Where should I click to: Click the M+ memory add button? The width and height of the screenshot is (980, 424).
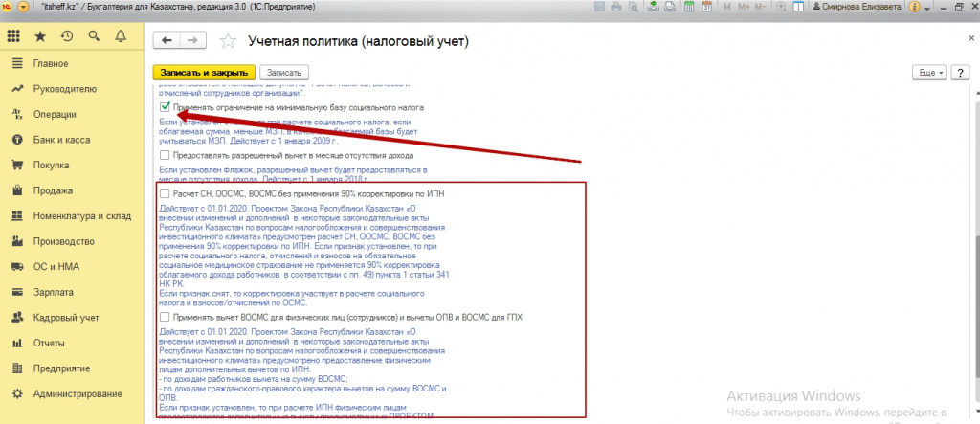[x=744, y=7]
